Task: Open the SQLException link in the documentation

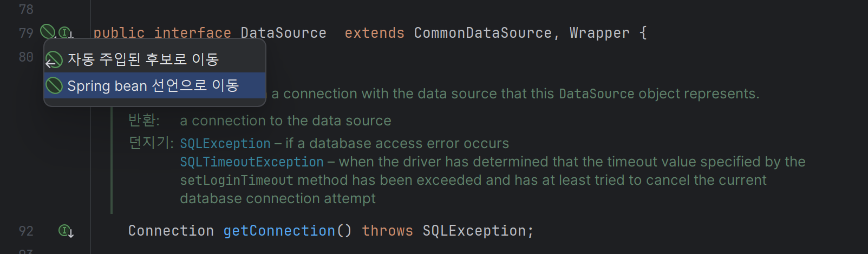Action: point(225,143)
